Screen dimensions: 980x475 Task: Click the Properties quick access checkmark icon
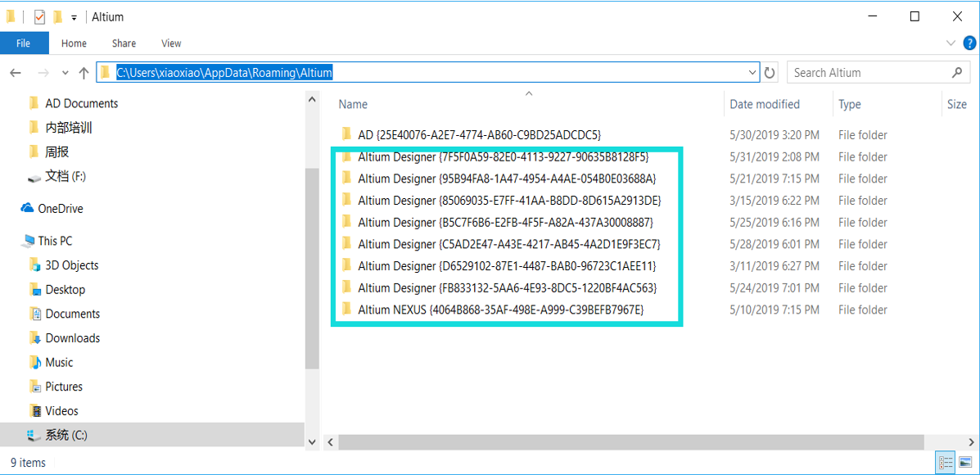(39, 17)
